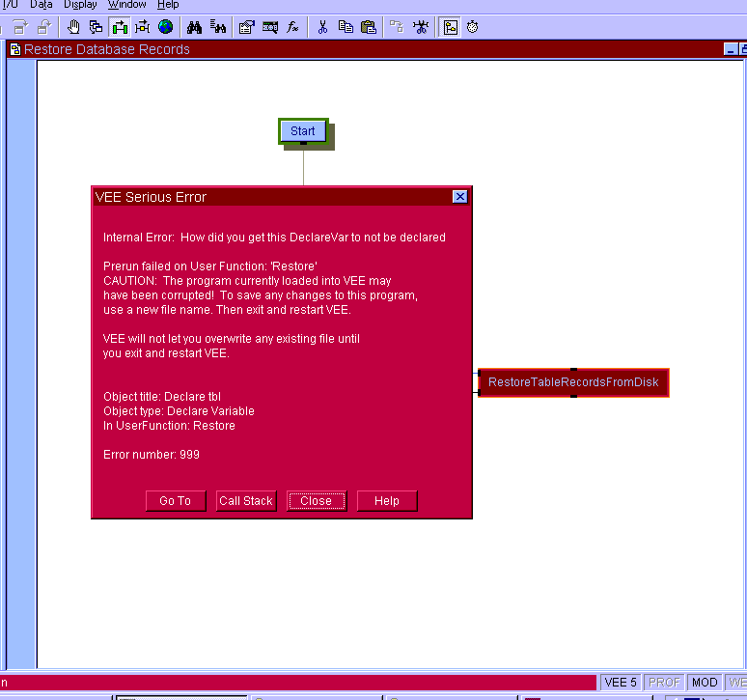Click the Help button in error dialog
This screenshot has width=747, height=700.
387,500
